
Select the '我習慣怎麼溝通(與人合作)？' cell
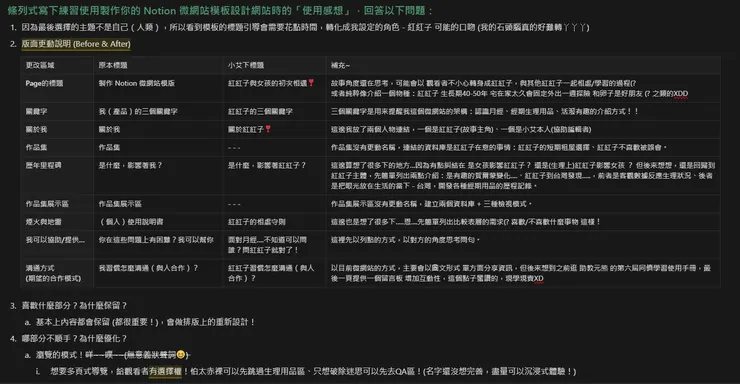(158, 273)
